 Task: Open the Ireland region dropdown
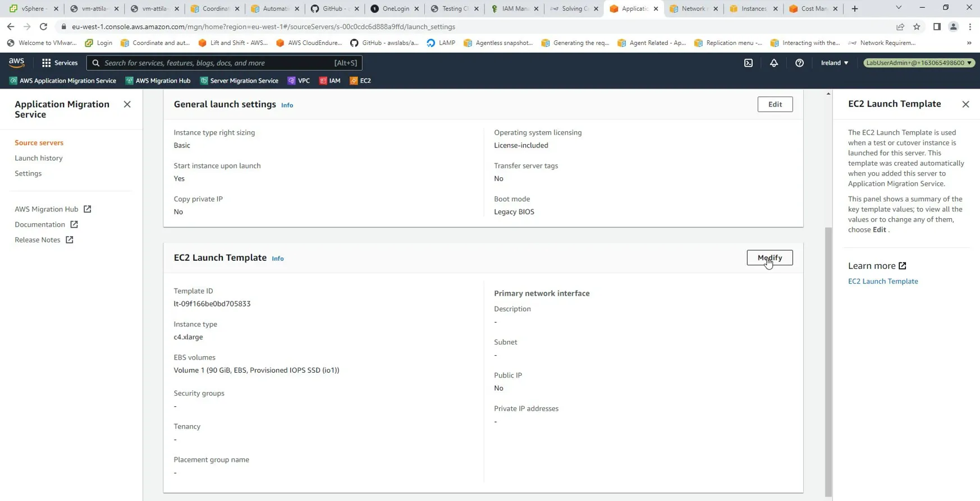click(x=835, y=63)
